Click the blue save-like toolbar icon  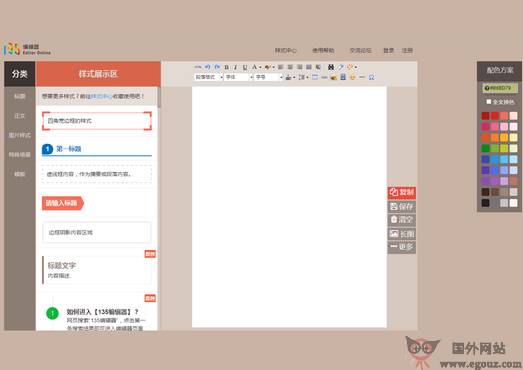click(x=343, y=77)
